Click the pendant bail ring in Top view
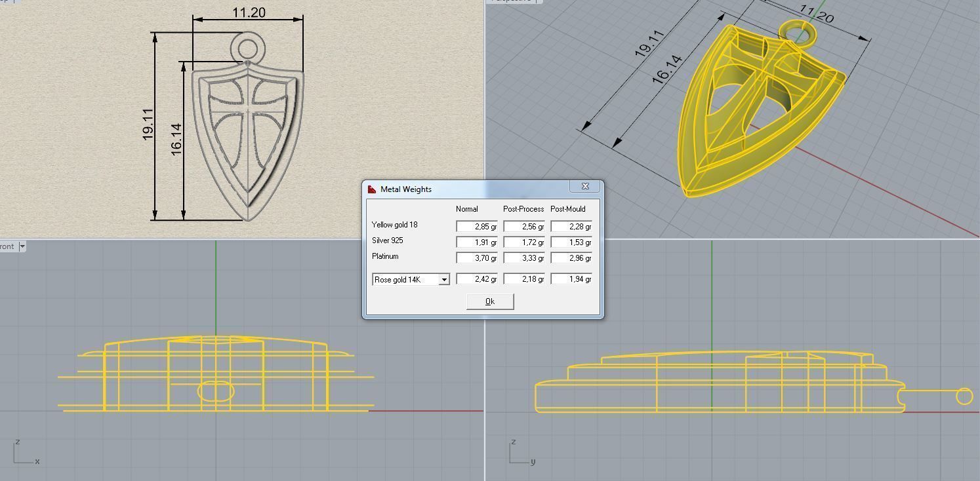Screen dimensions: 980x481 coord(247,48)
